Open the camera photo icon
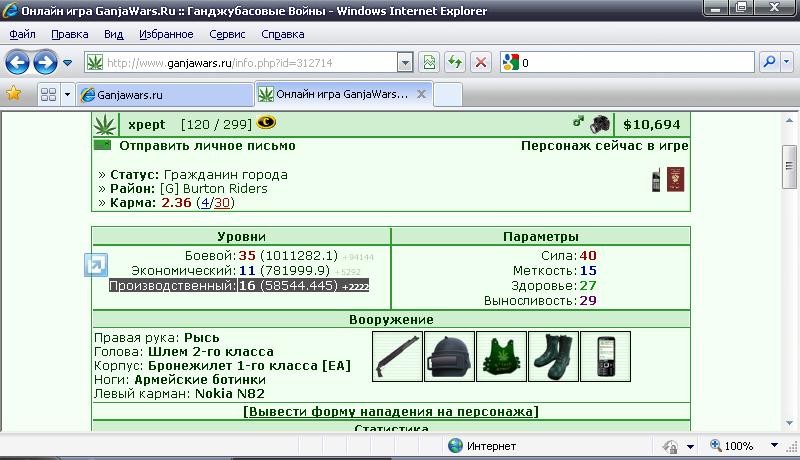The height and width of the screenshot is (460, 800). [600, 124]
